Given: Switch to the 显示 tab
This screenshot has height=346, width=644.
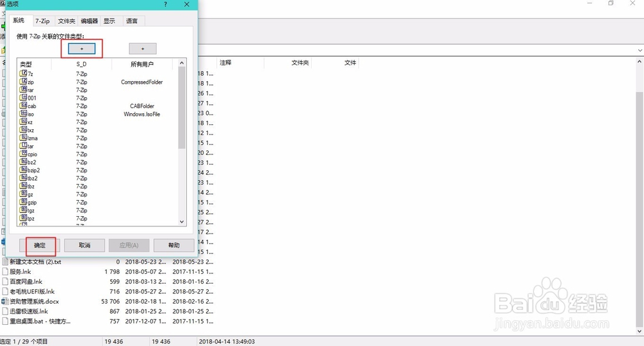Looking at the screenshot, I should (109, 21).
